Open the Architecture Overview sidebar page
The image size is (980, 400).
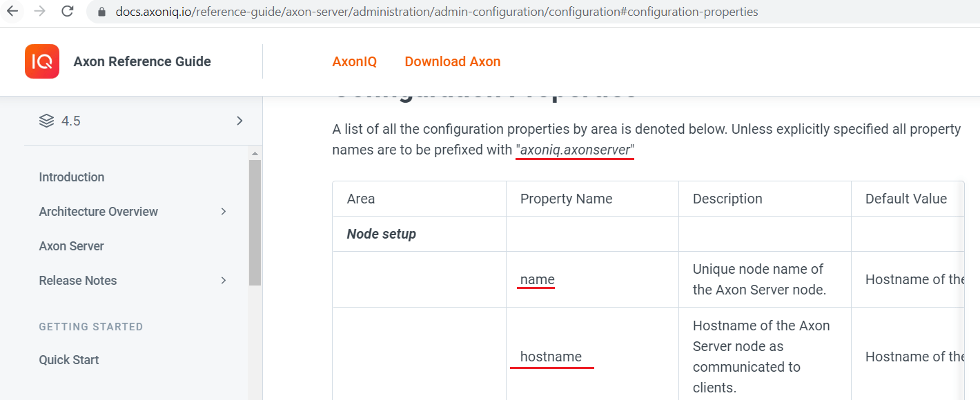pyautogui.click(x=99, y=212)
